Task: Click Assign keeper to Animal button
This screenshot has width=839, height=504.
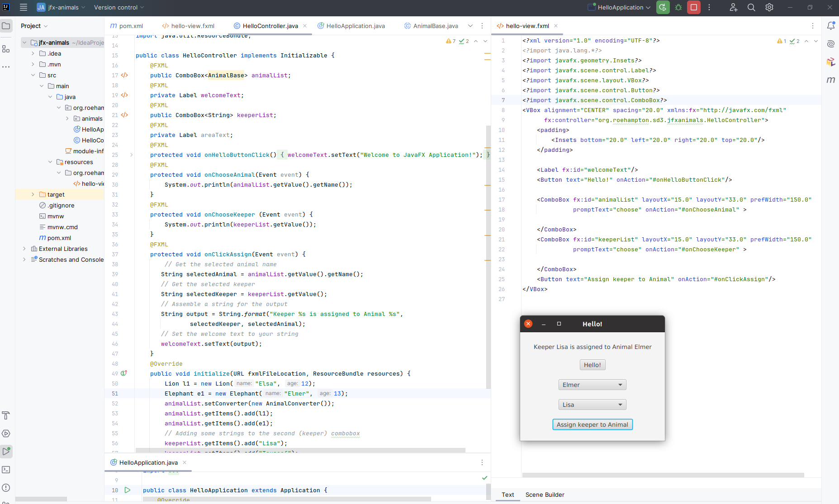Action: 593,424
